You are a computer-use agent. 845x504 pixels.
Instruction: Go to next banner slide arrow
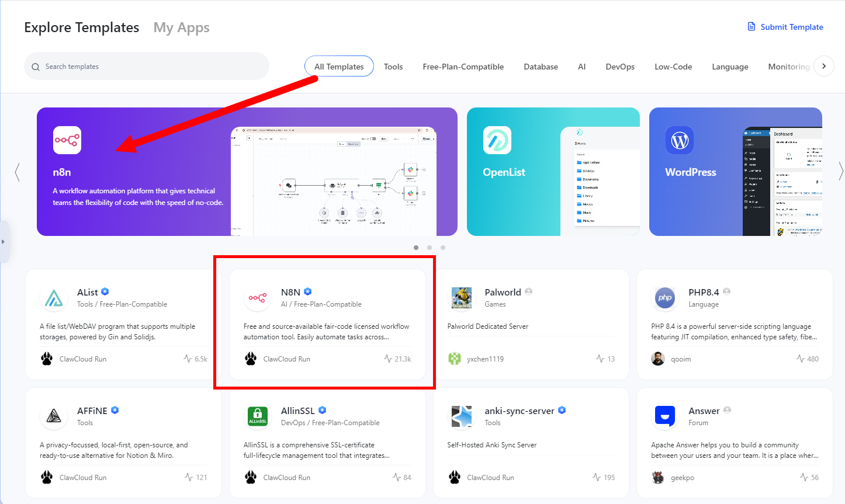841,171
